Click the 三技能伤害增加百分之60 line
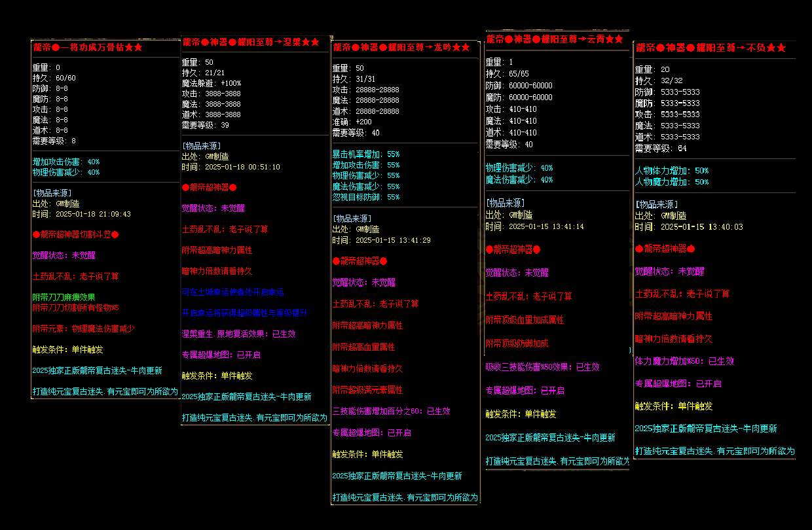The width and height of the screenshot is (812, 530). pos(391,412)
